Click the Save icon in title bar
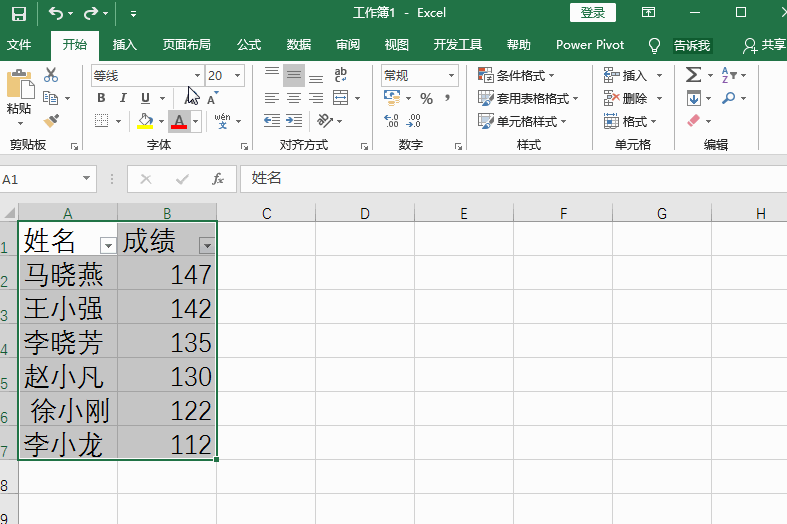 (19, 14)
